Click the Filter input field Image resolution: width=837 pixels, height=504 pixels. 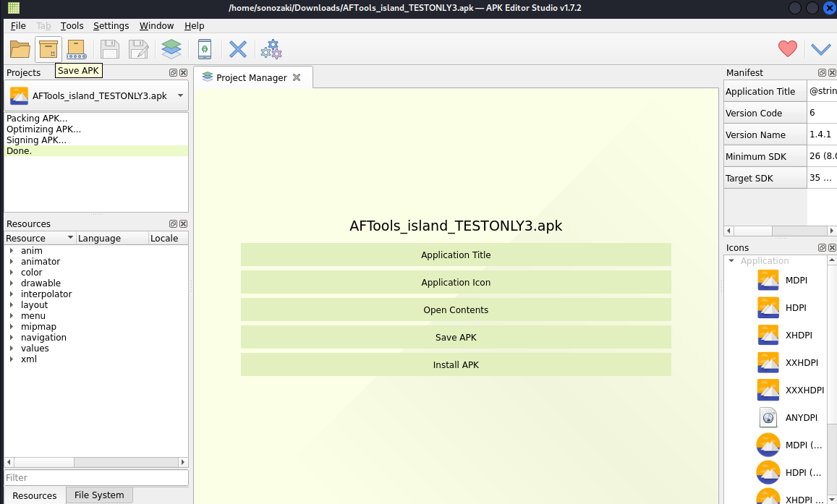(x=96, y=477)
